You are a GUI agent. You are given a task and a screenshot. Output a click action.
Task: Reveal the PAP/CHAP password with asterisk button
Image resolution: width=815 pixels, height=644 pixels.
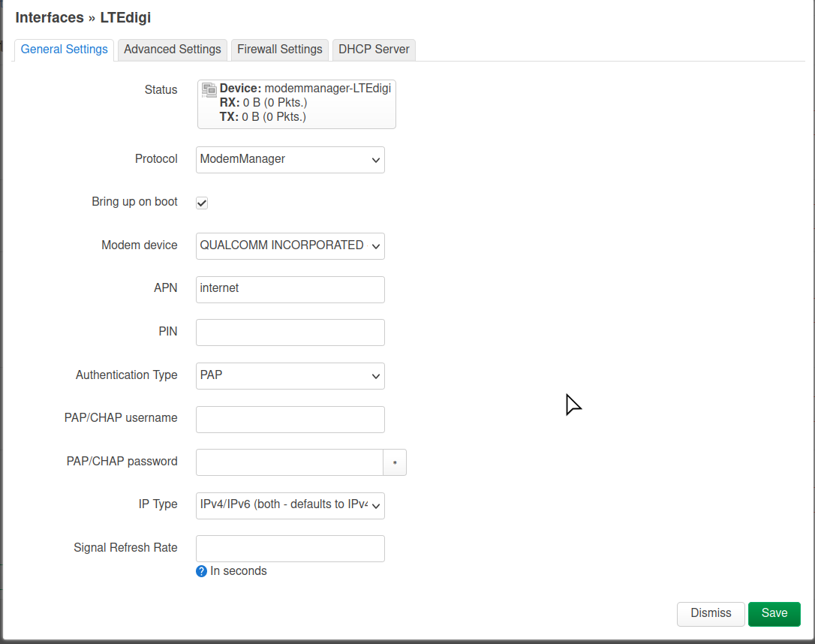(x=395, y=462)
